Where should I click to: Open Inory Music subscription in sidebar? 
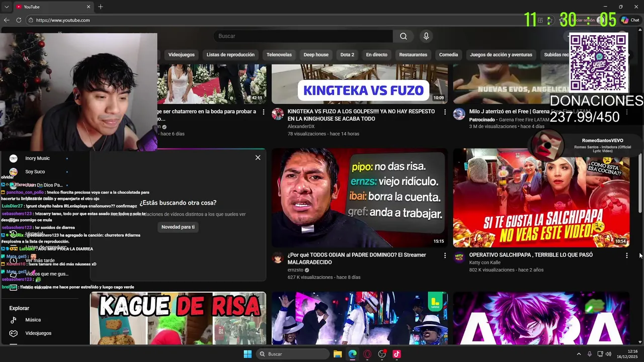point(38,158)
